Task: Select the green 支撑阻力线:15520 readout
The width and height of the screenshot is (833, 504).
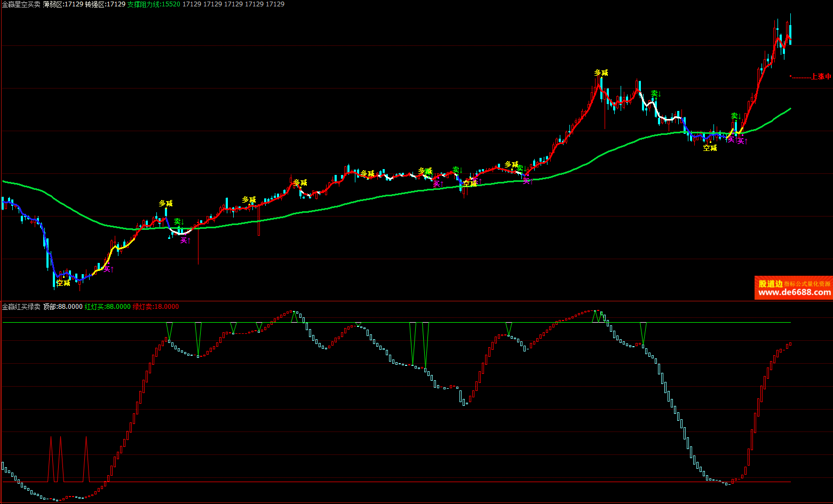Action: coord(154,4)
